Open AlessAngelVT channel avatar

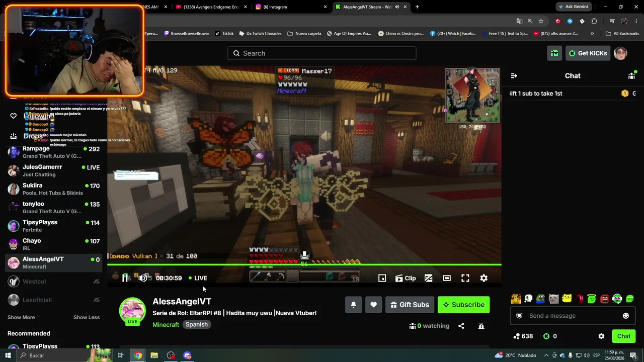point(132,311)
